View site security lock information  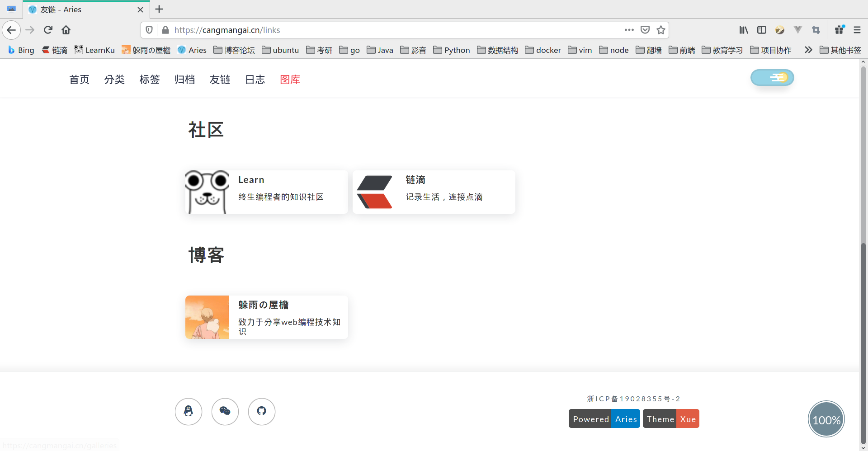pos(165,30)
